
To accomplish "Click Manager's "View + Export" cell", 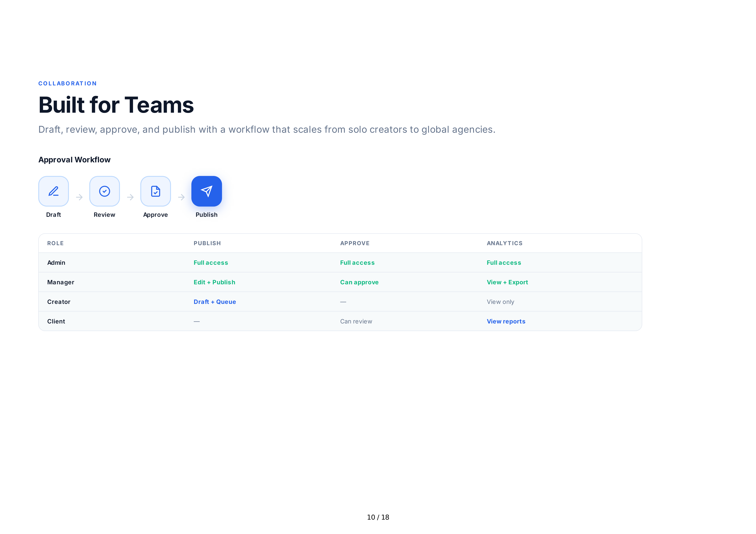I will [507, 282].
